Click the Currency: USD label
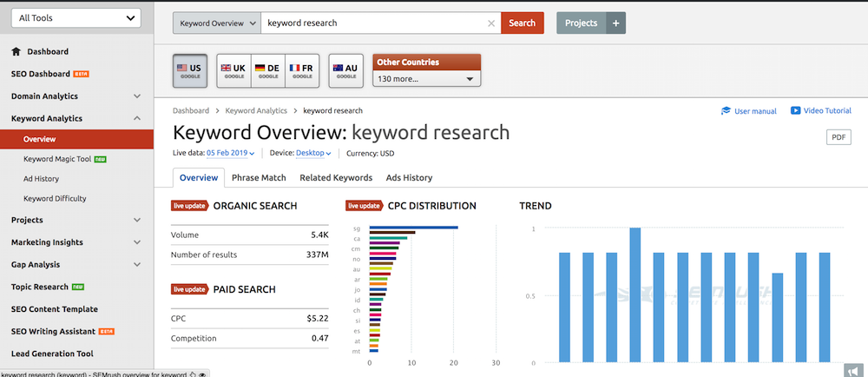Screen dimensions: 868x377 [371, 154]
